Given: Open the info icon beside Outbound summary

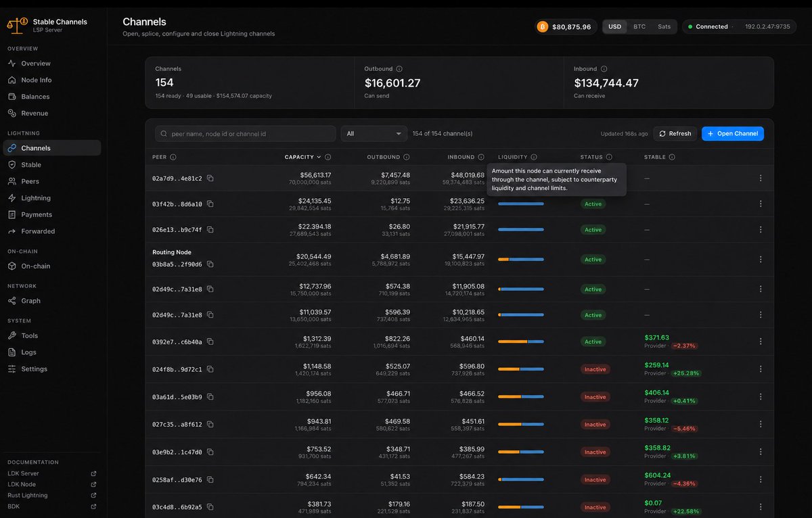Looking at the screenshot, I should 399,69.
